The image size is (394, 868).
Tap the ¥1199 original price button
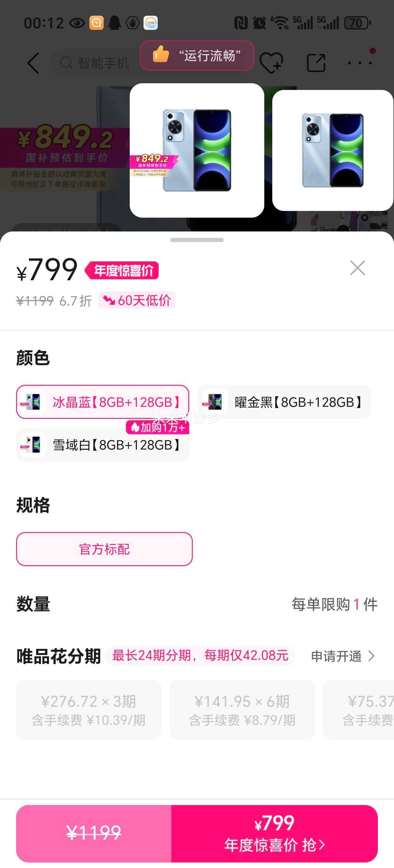tap(94, 833)
